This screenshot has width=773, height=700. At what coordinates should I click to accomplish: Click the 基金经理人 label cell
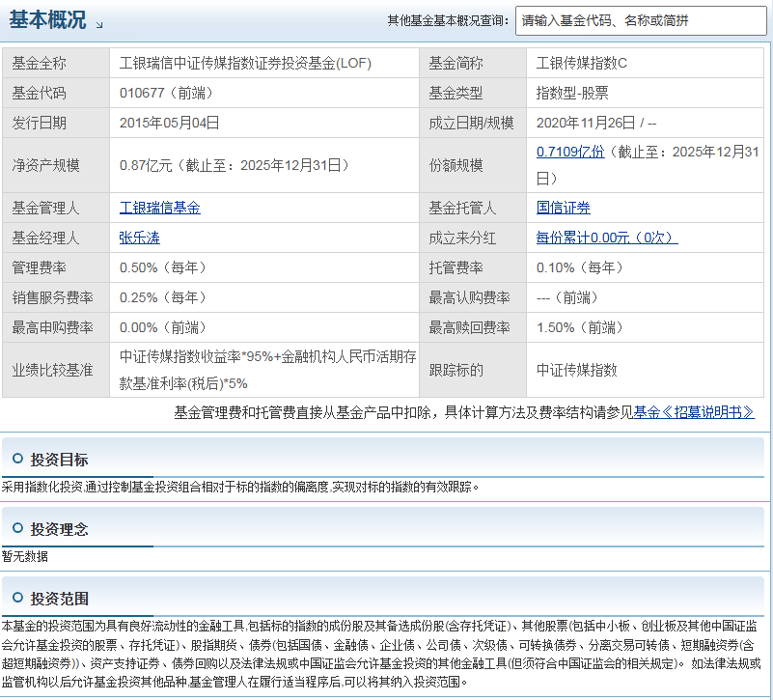56,238
